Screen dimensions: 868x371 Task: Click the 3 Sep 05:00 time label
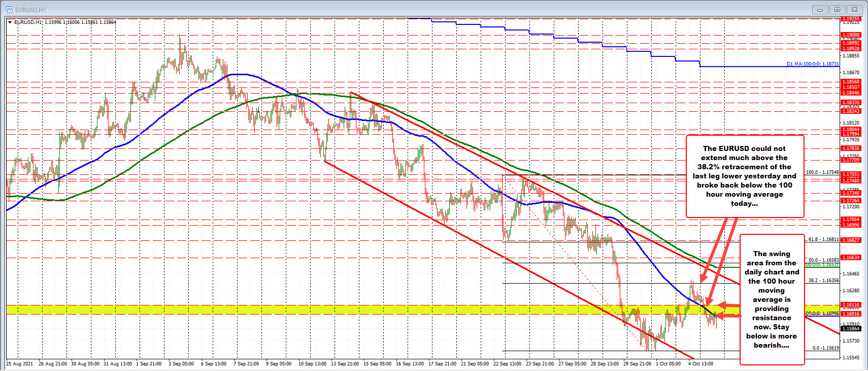(x=181, y=364)
